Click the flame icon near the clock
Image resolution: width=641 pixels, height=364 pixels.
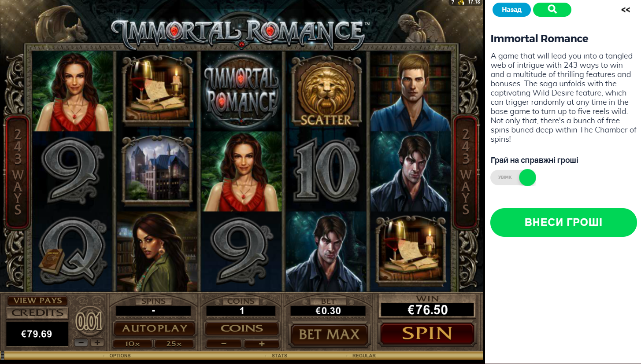point(462,3)
